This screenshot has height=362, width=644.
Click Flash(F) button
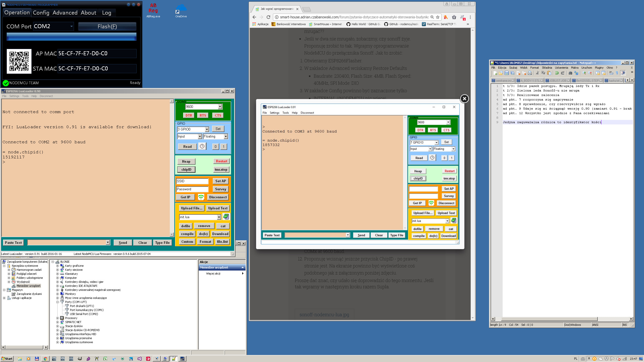point(107,26)
